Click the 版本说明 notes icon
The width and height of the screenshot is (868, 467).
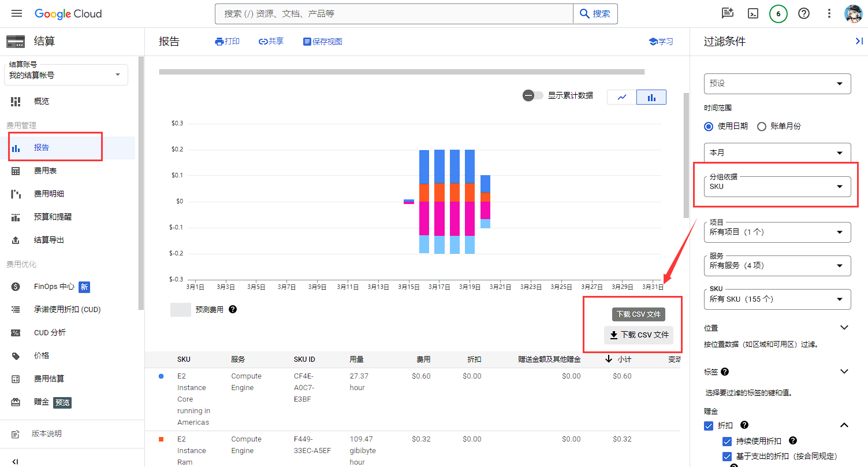(x=16, y=433)
